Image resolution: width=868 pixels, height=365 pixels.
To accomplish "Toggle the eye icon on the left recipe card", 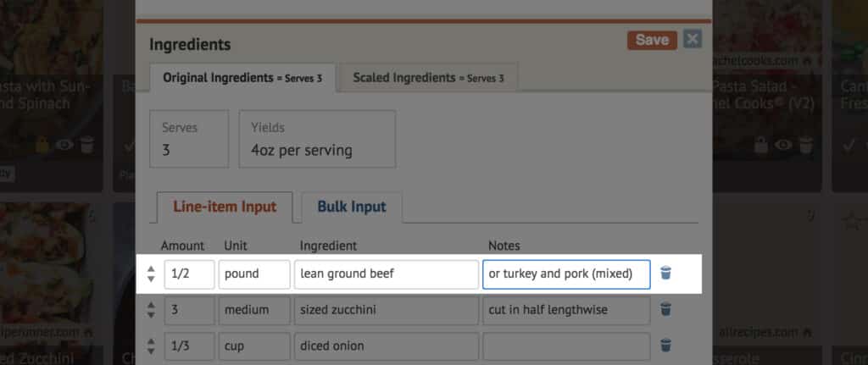I will [x=64, y=146].
